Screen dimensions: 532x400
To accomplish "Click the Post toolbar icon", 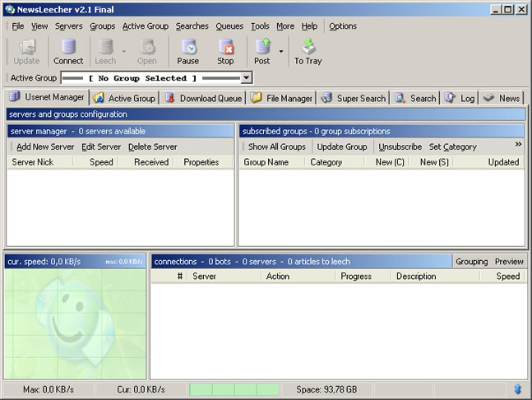I will (x=263, y=47).
